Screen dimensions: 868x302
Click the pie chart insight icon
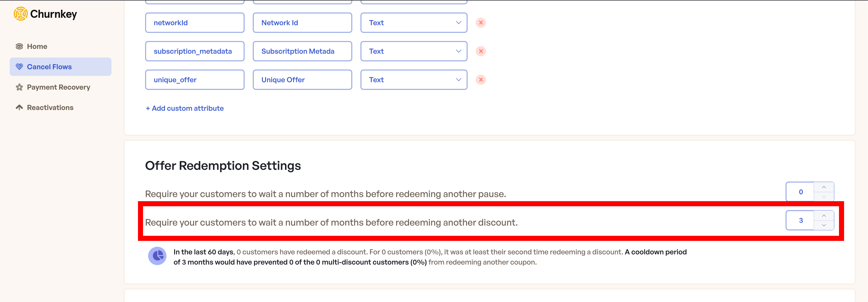point(157,256)
